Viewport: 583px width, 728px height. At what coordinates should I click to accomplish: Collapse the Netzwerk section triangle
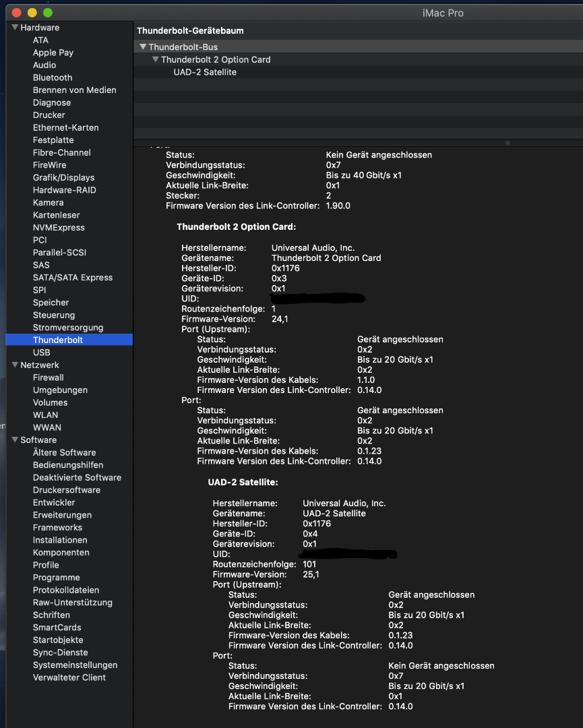point(15,365)
